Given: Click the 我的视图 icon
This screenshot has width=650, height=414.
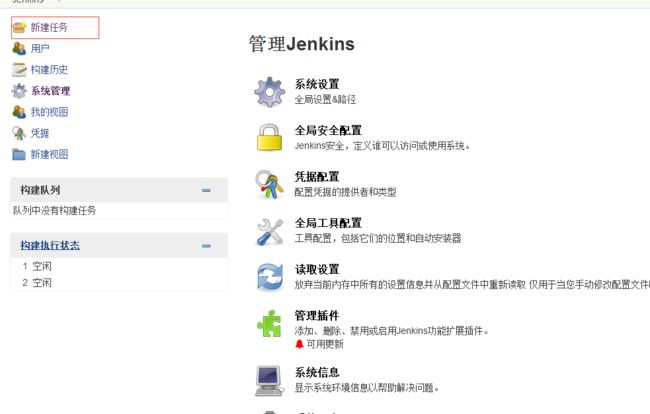Looking at the screenshot, I should (x=19, y=112).
